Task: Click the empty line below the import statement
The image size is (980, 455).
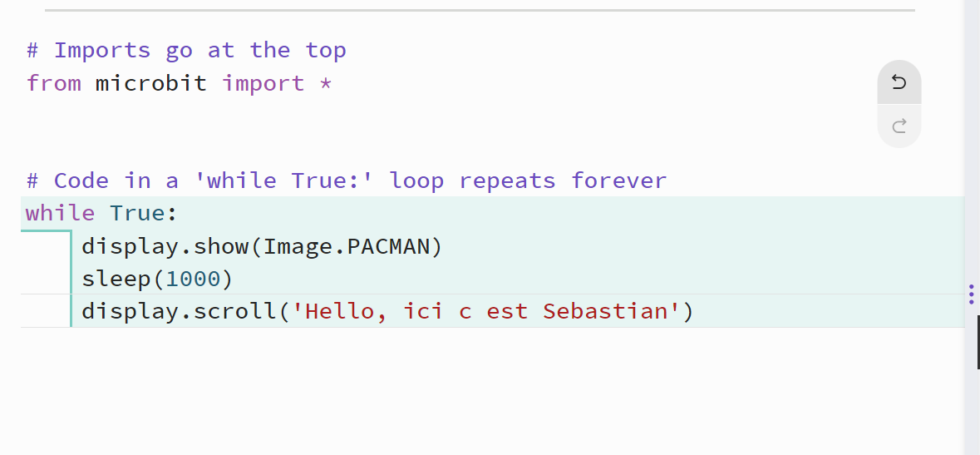Action: tap(437, 116)
